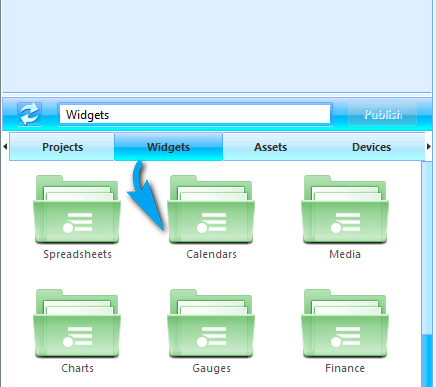Switch to the Assets tab
The image size is (436, 387).
(x=270, y=147)
